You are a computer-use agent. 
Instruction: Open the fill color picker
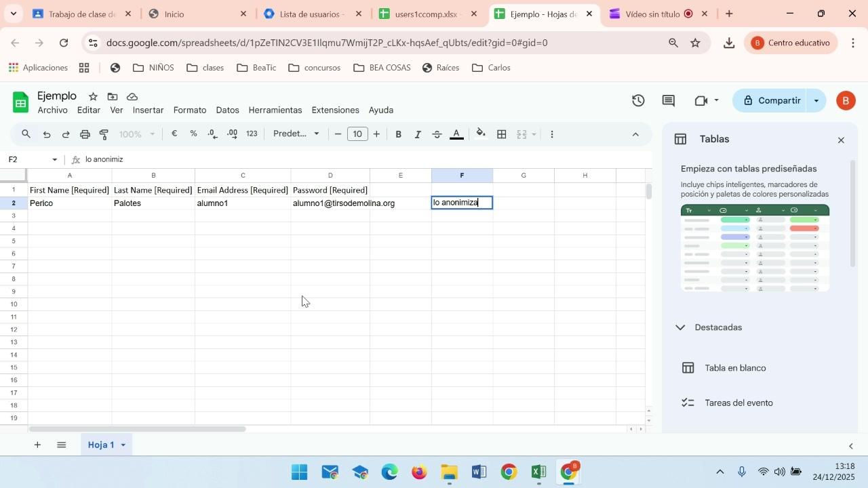(481, 134)
